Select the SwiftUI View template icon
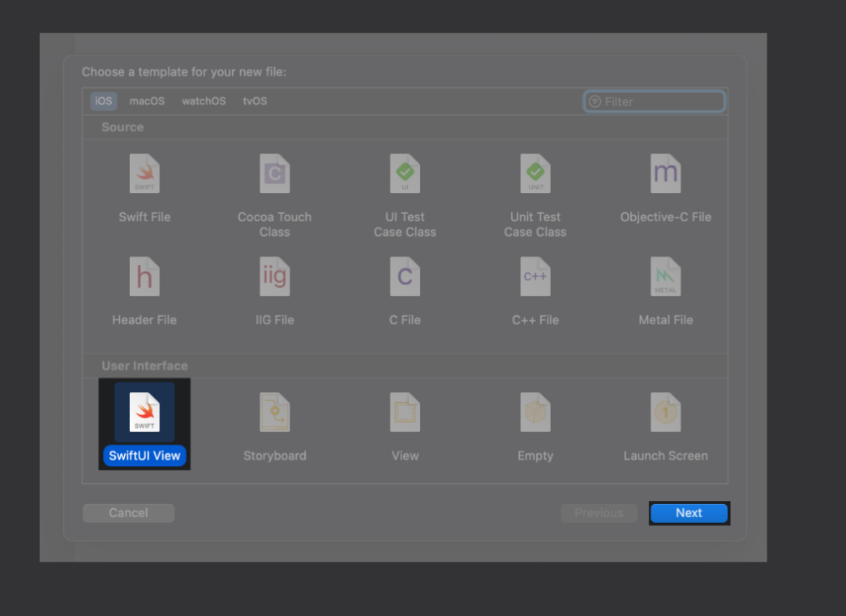The width and height of the screenshot is (846, 616). tap(144, 413)
